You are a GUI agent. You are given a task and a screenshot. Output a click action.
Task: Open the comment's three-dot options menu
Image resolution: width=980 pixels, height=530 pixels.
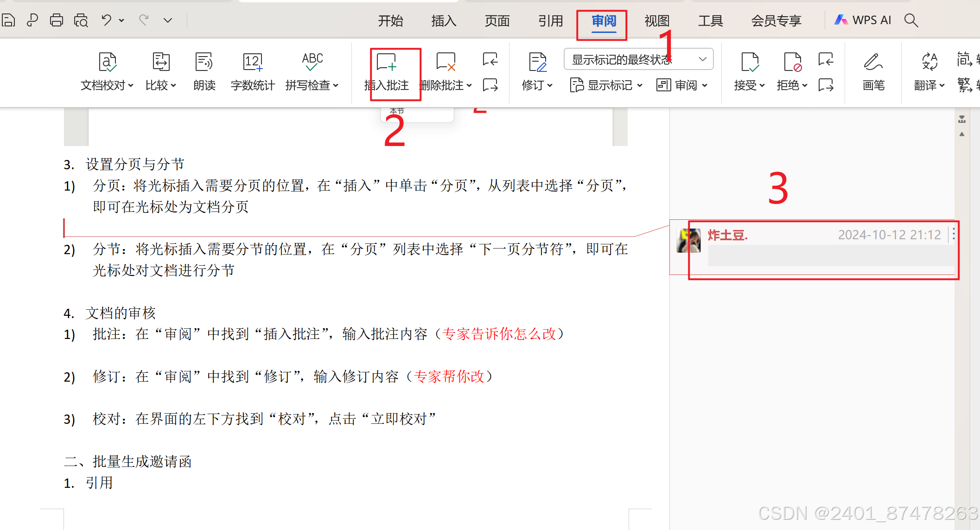pos(954,234)
